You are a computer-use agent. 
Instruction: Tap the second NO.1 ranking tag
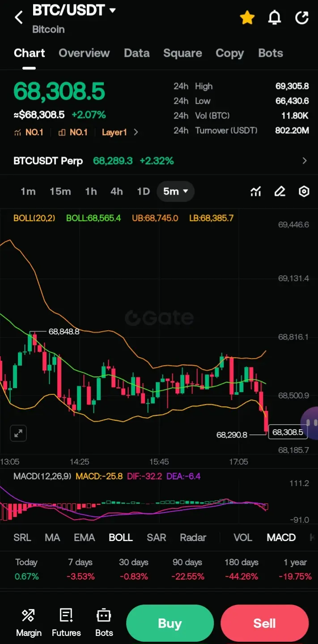(x=72, y=132)
